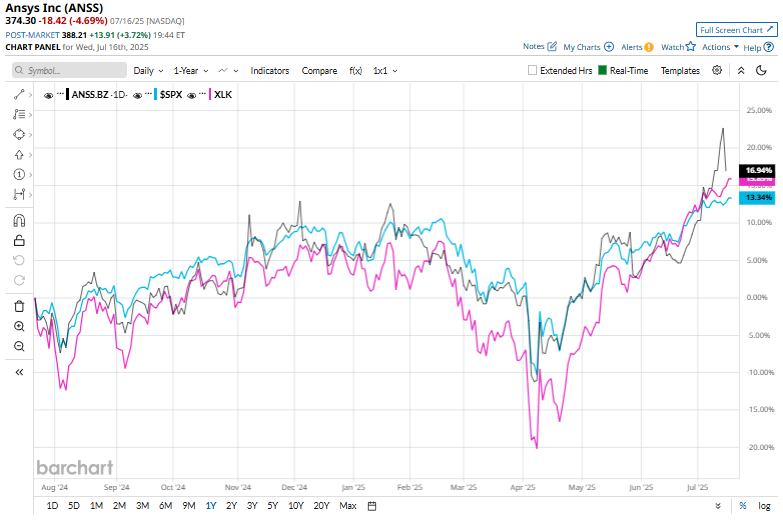
Task: Open the measure range tool
Action: pyautogui.click(x=19, y=194)
